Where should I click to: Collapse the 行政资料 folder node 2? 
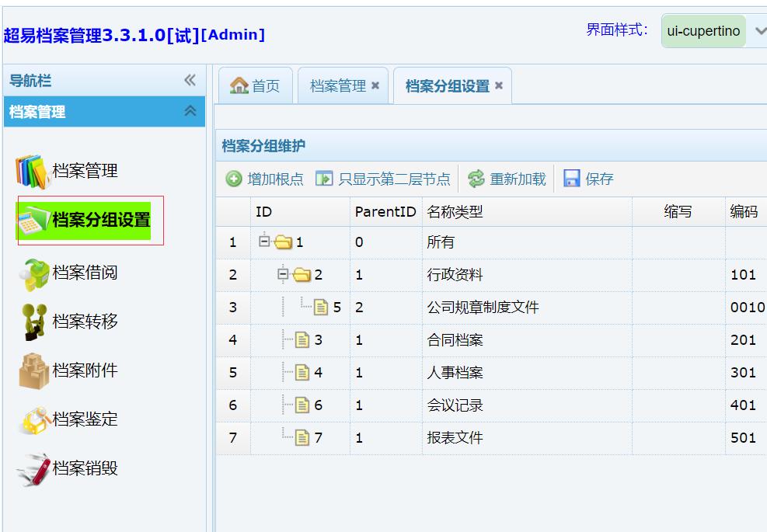tap(283, 275)
